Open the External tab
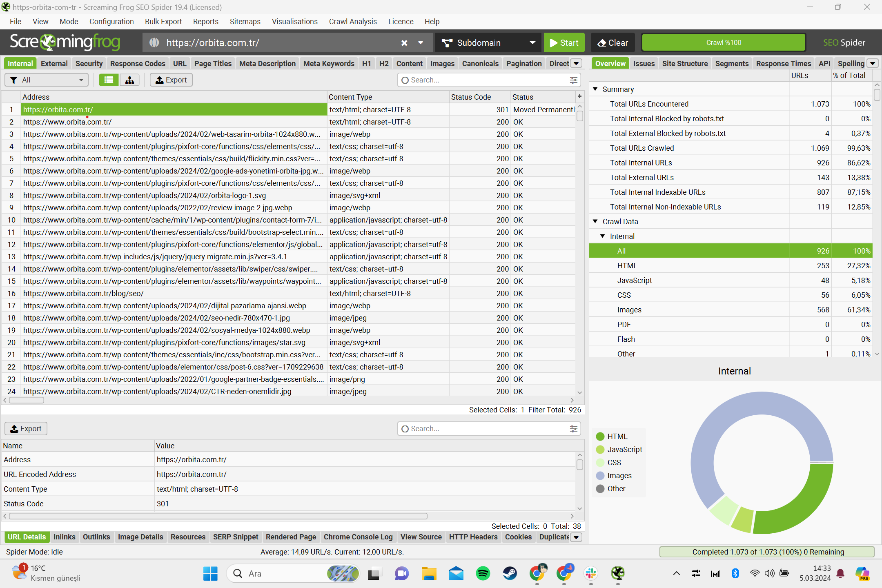 54,63
